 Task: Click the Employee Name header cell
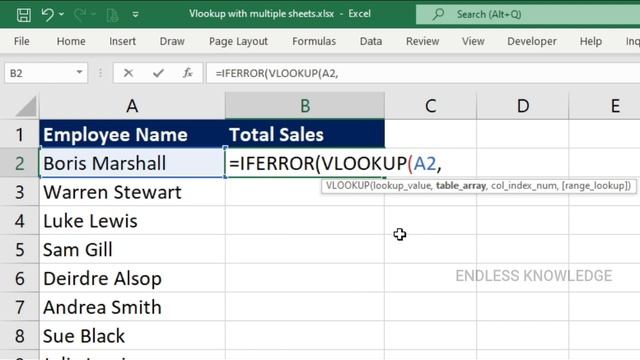click(x=132, y=134)
